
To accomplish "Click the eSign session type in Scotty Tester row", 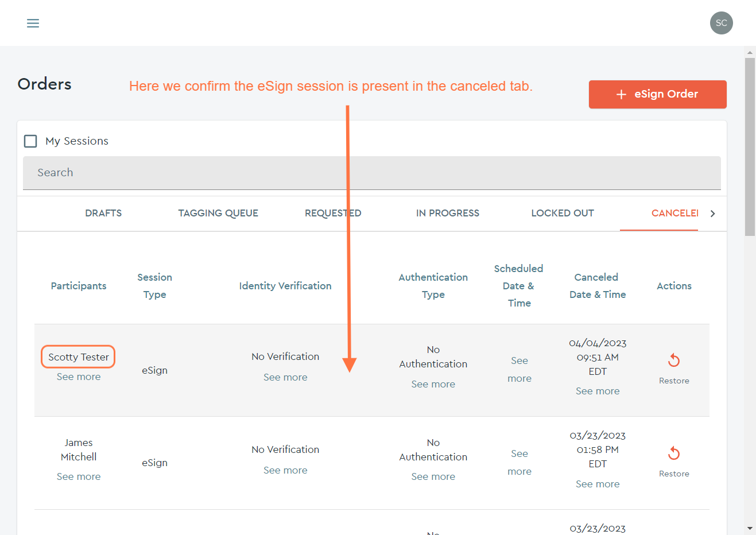I will (x=155, y=370).
